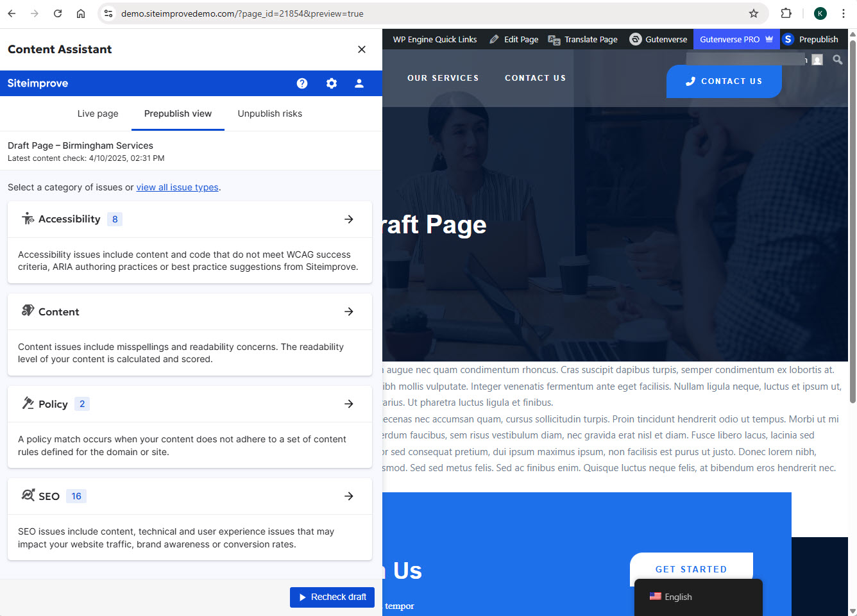Screen dimensions: 857x616
Task: Open the view all issue types link
Action: click(x=177, y=187)
